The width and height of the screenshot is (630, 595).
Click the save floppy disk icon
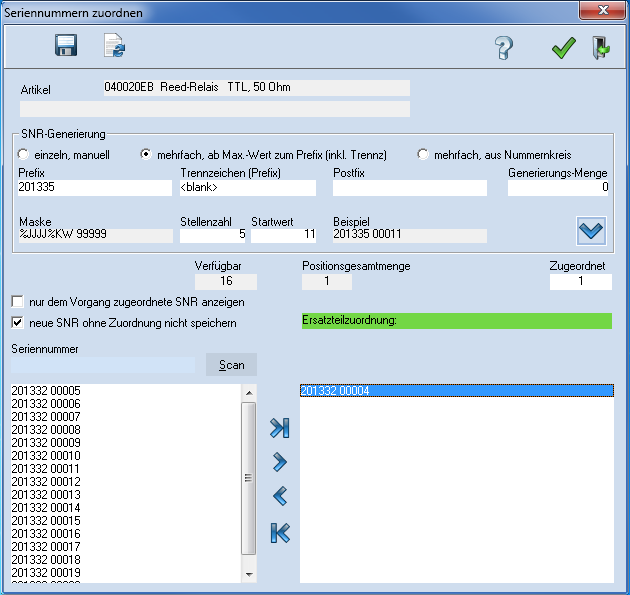66,46
